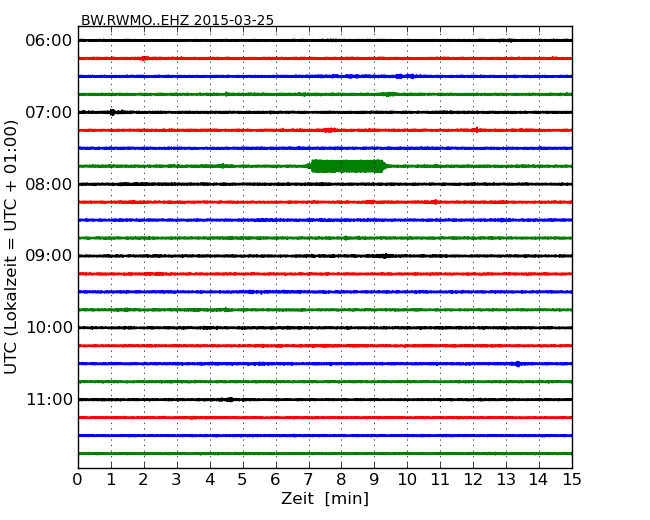Screen dimensions: 650x520
Task: Select the 08:00 time label
Action: pos(49,184)
